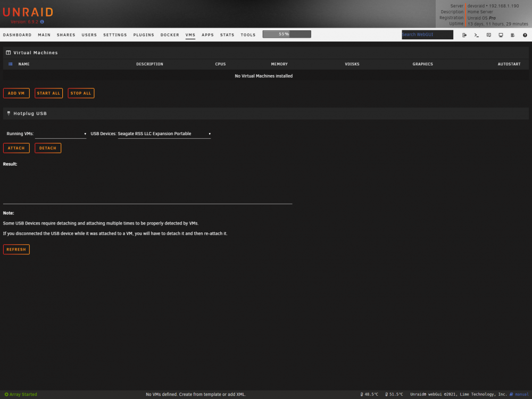Click the 'Unraid OS Pro' registration text
The height and width of the screenshot is (399, 532).
tap(481, 18)
